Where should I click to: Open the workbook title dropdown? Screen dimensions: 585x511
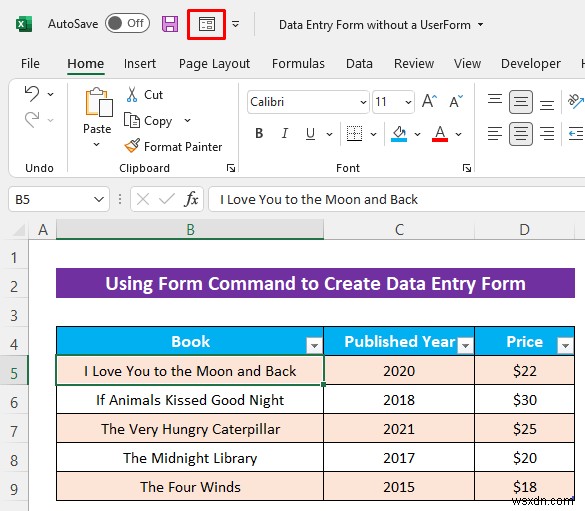481,25
